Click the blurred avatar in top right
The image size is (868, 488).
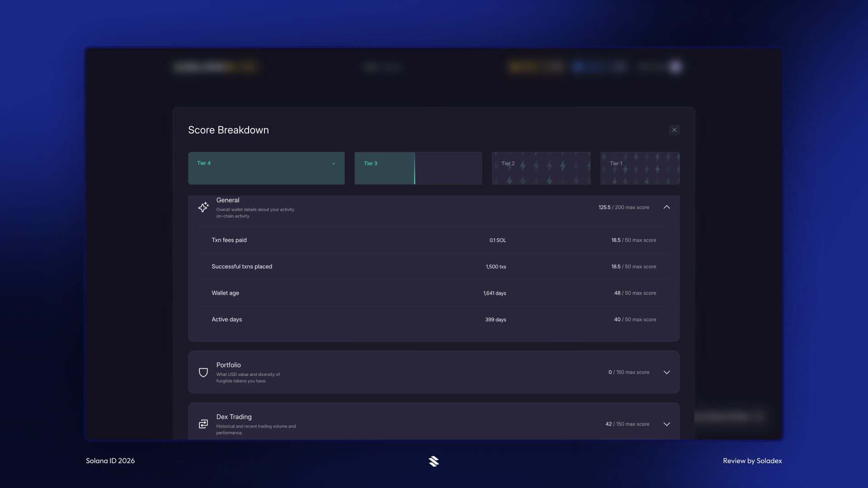[x=675, y=67]
